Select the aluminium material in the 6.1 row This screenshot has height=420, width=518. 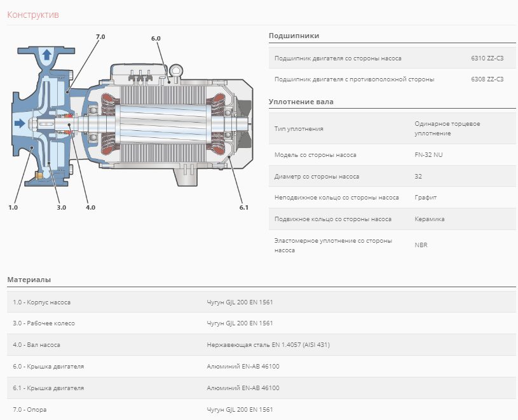[243, 388]
